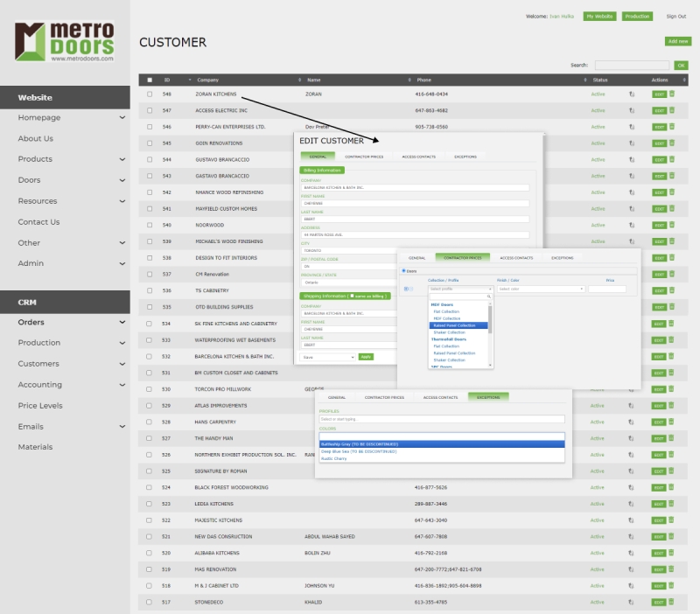Click the Sign Out link

click(675, 17)
